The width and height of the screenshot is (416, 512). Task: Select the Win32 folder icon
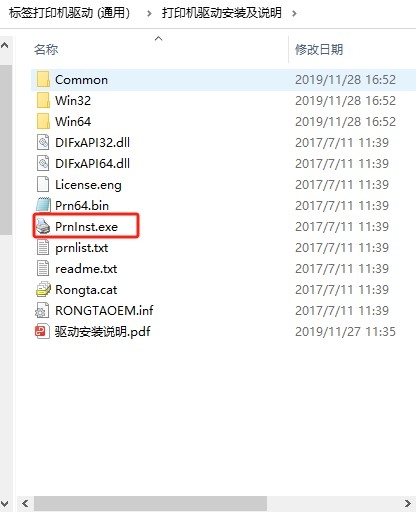[43, 100]
